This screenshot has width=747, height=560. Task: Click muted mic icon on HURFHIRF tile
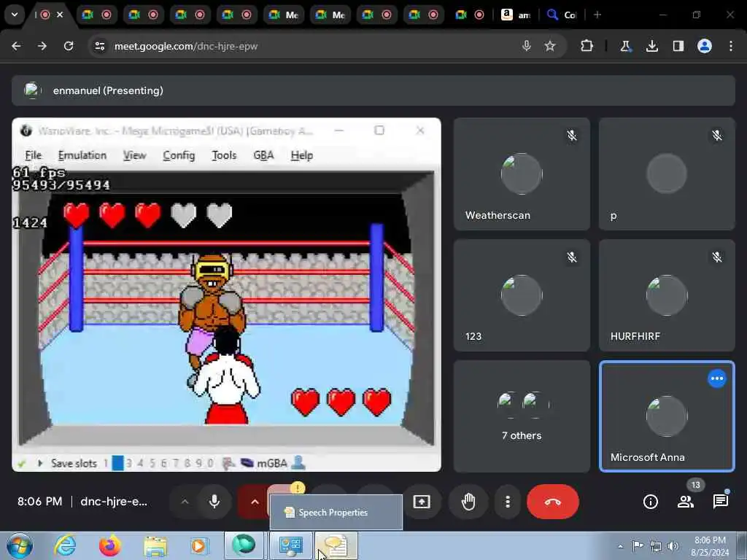[717, 257]
